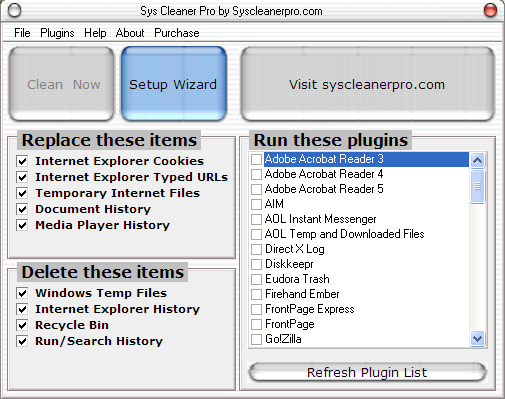Viewport: 505px width, 399px height.
Task: Uncheck Internet Explorer Typed URLs
Action: point(22,177)
